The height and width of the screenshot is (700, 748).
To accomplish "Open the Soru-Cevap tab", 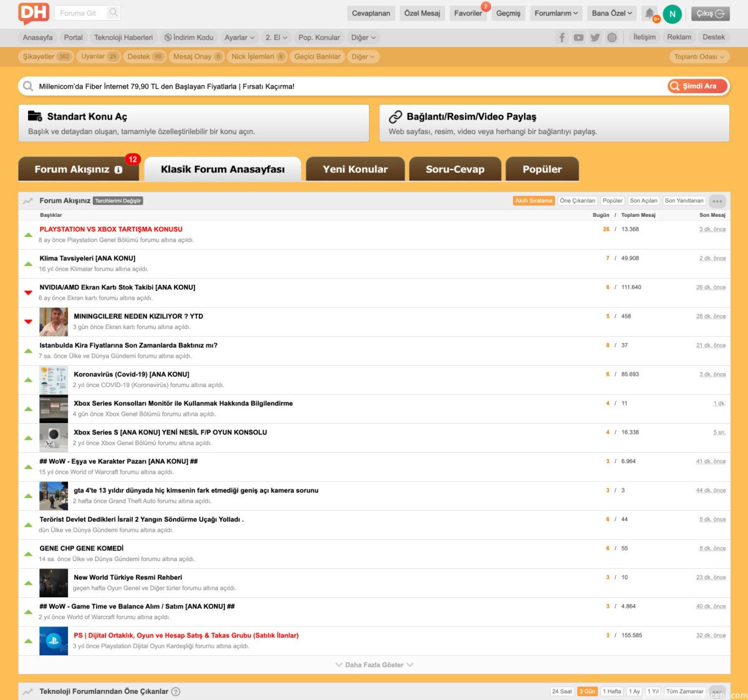I will [x=455, y=169].
